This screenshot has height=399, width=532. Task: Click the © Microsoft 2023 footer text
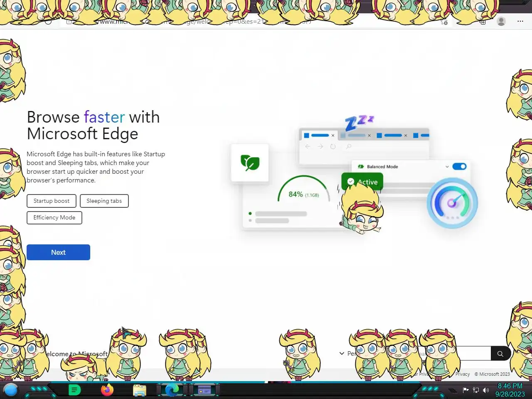click(x=492, y=374)
